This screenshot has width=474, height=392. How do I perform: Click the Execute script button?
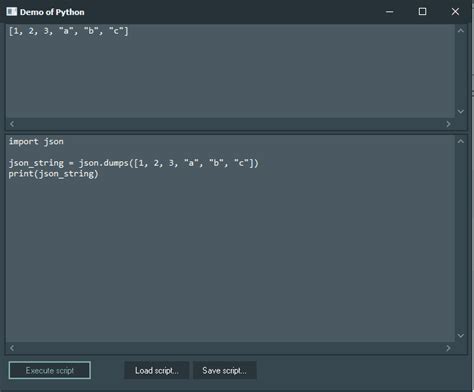click(x=50, y=370)
